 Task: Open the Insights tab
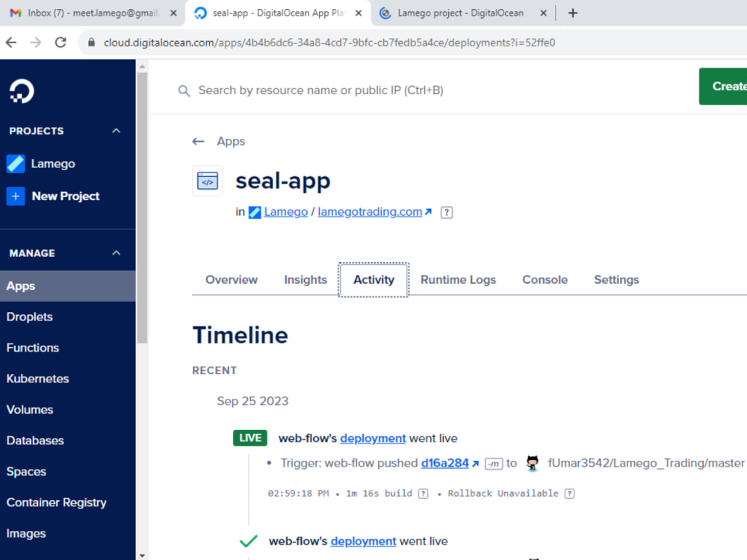pyautogui.click(x=305, y=279)
